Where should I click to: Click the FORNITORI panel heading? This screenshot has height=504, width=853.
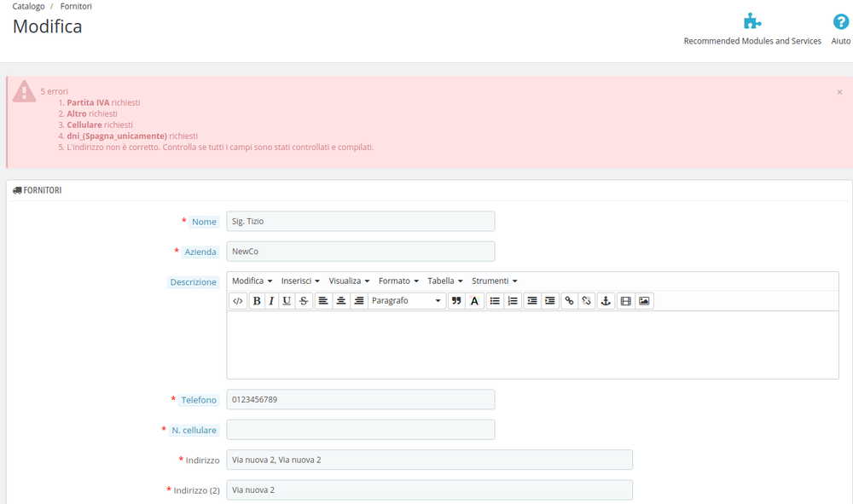tap(37, 190)
